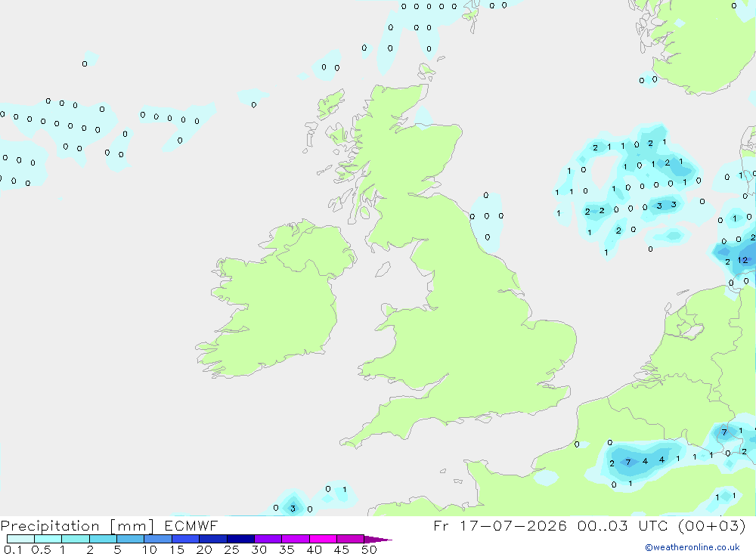Click the 'ECMWF' model label
The image size is (756, 554).
[x=191, y=525]
